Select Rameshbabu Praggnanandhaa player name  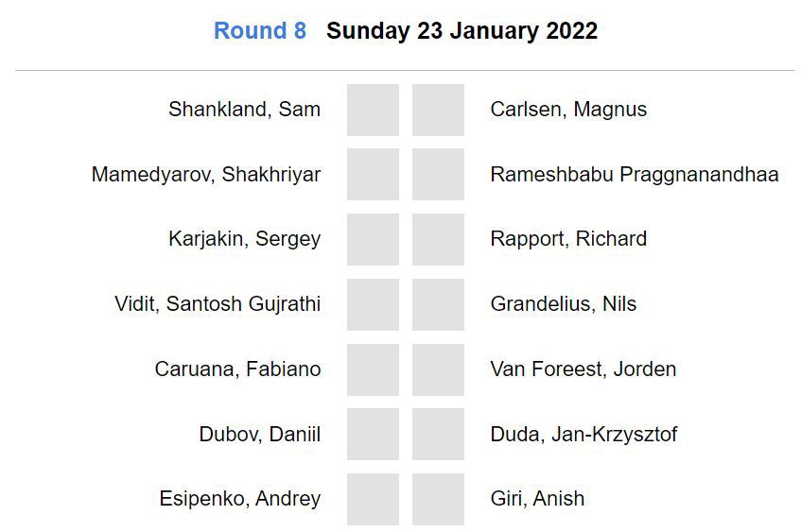[634, 175]
